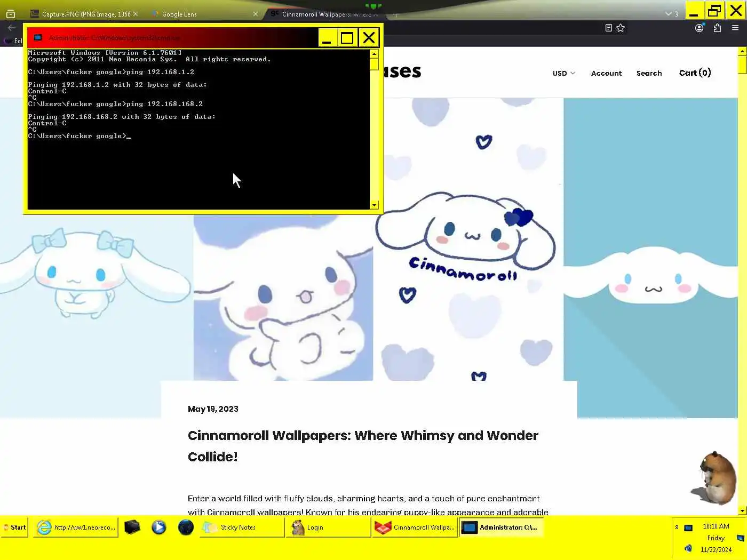The width and height of the screenshot is (747, 560).
Task: Expand the list-all-tabs chevron dropdown
Action: [668, 14]
